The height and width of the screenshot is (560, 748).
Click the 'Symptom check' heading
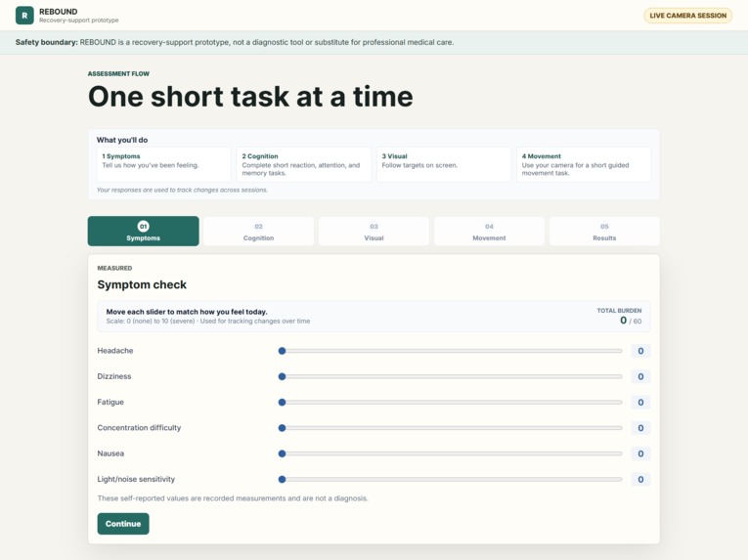point(142,284)
